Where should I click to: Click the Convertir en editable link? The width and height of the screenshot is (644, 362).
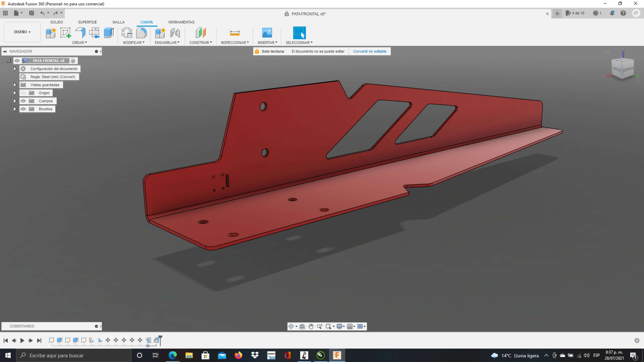[370, 51]
